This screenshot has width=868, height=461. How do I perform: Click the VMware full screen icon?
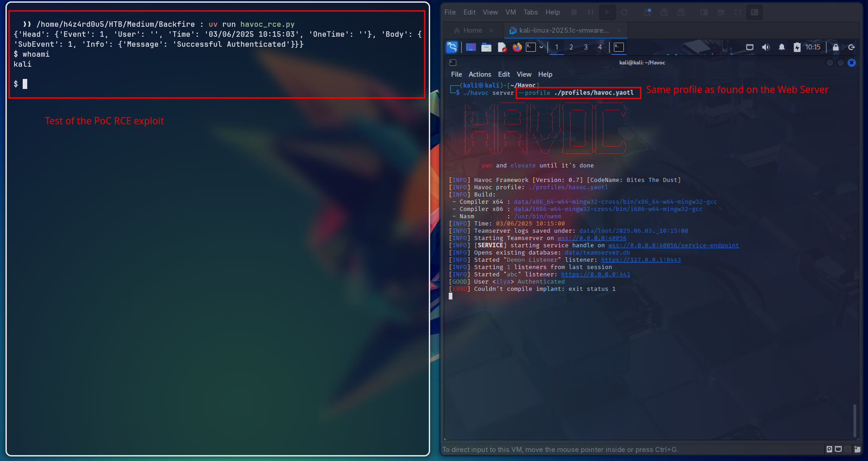point(738,12)
